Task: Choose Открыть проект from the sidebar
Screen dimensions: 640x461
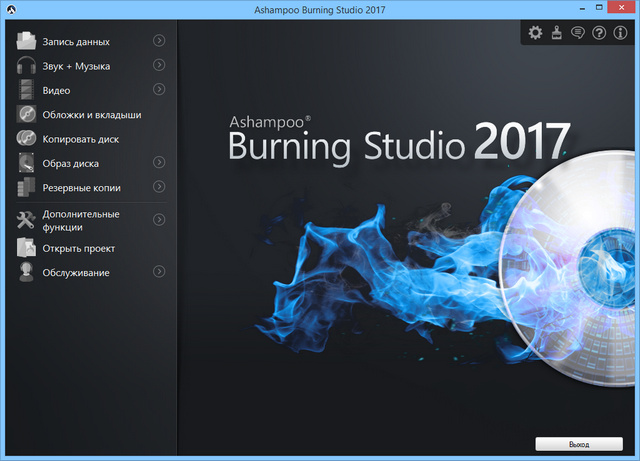Action: click(x=78, y=248)
